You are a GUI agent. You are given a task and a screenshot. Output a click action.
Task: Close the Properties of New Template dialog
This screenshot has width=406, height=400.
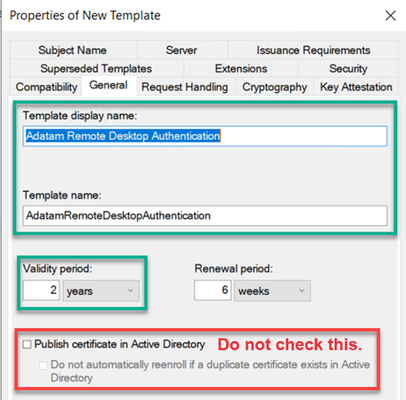[390, 15]
